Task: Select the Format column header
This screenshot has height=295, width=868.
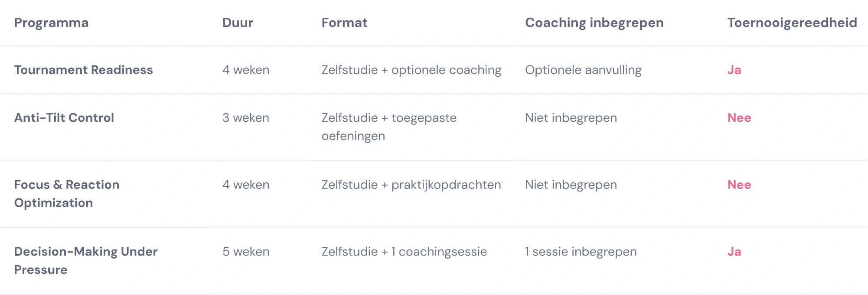Action: point(344,23)
